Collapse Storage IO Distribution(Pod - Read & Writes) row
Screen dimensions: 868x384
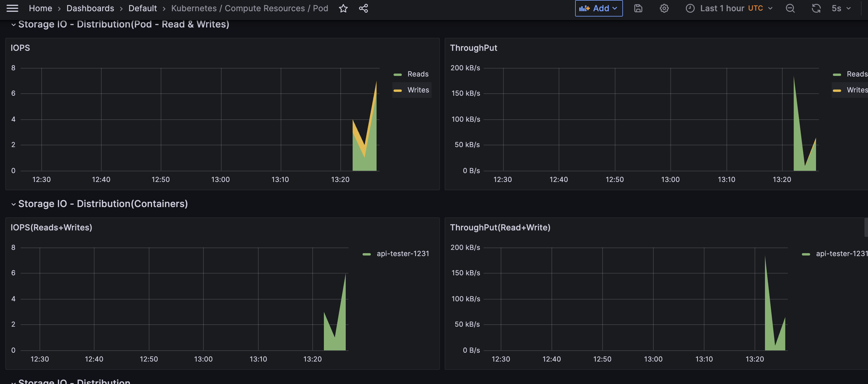(14, 25)
